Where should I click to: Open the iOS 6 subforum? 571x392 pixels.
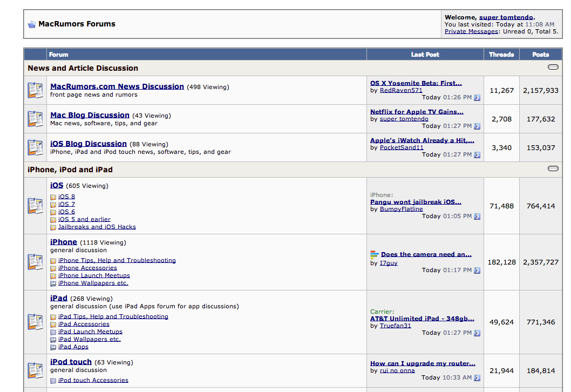[66, 212]
